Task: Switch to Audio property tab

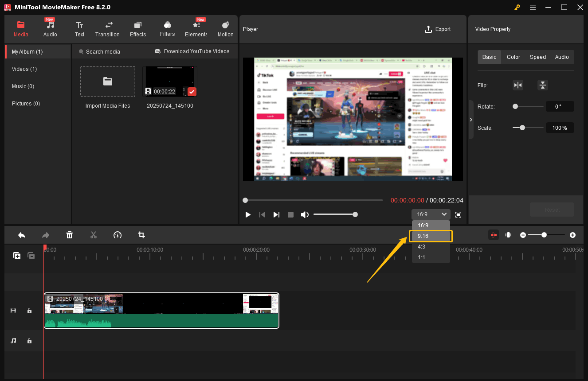Action: point(562,57)
